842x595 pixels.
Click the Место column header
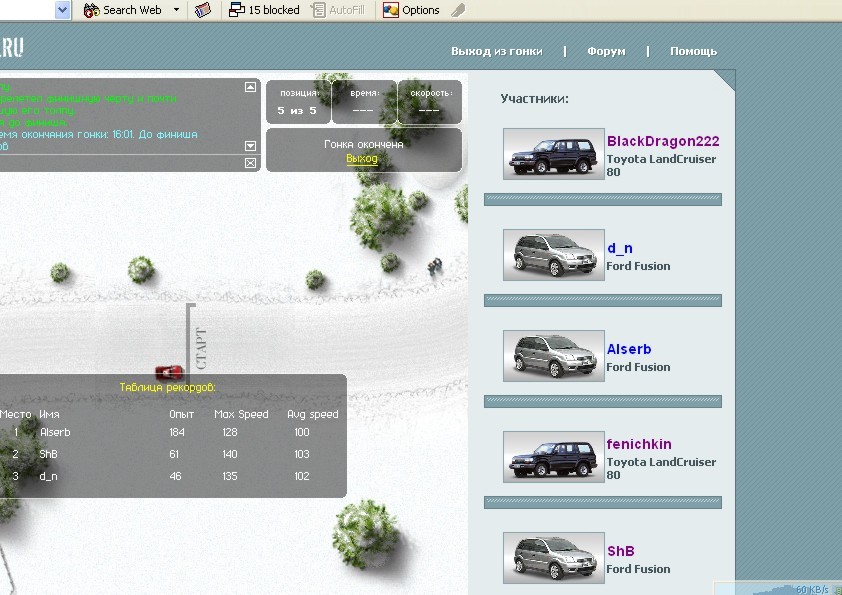pos(16,414)
